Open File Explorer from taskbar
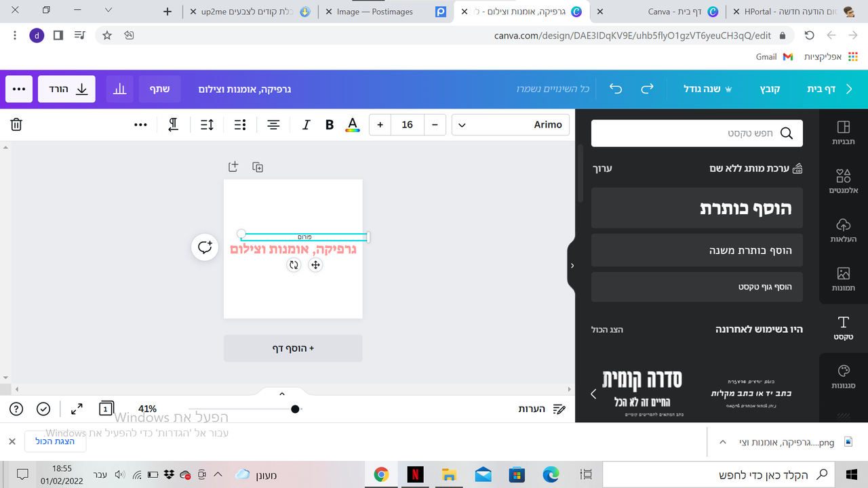This screenshot has height=488, width=868. click(449, 474)
